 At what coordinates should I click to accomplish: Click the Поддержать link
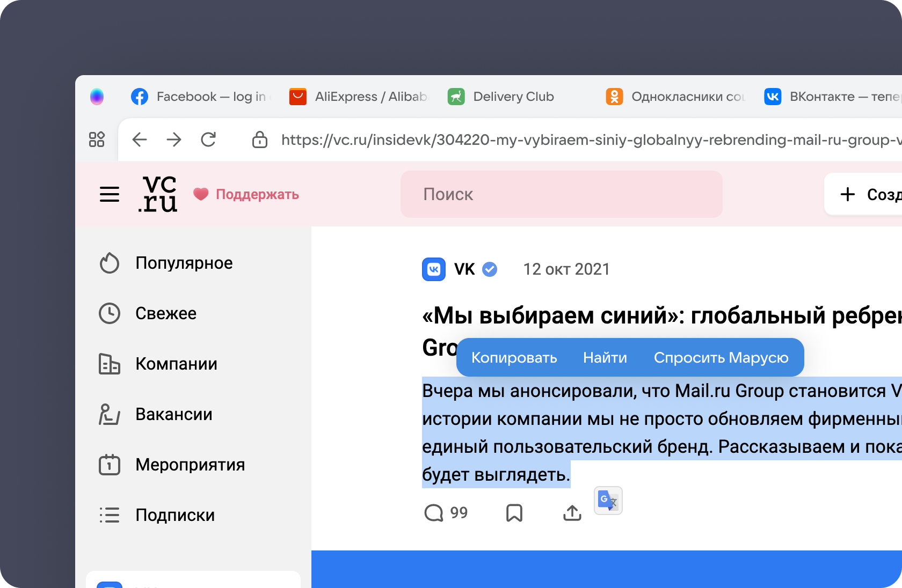click(257, 194)
